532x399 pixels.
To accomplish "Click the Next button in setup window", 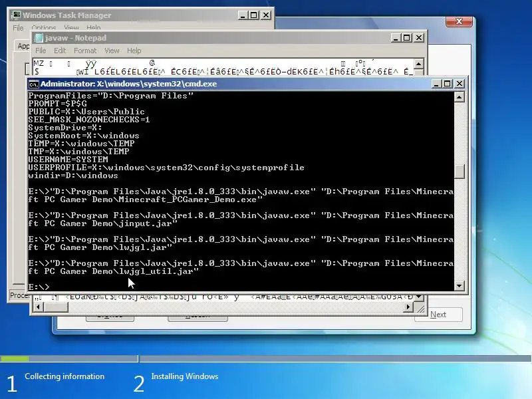I will (x=438, y=315).
